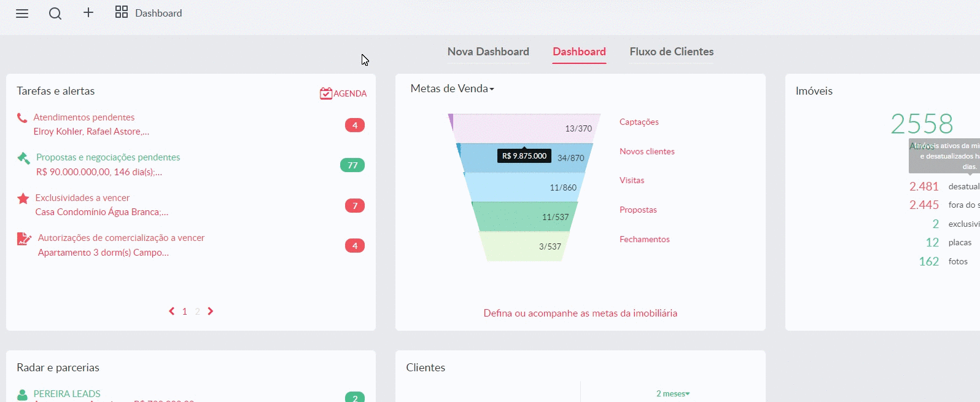Click the gavel icon for Propostas pendentes

tap(23, 158)
